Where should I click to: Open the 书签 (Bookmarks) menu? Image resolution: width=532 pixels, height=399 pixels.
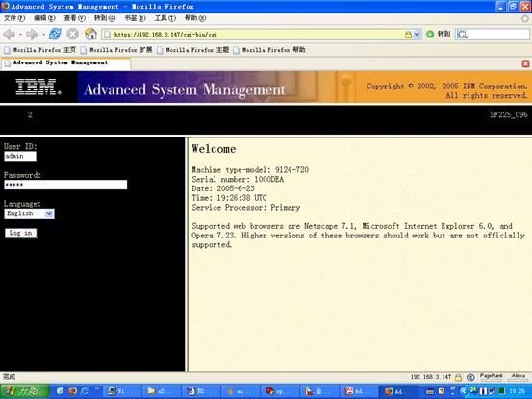click(x=135, y=18)
